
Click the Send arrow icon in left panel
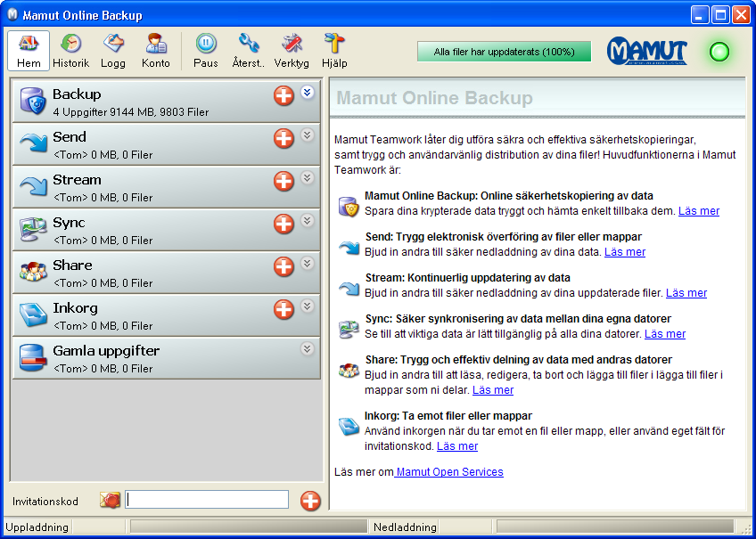click(33, 143)
